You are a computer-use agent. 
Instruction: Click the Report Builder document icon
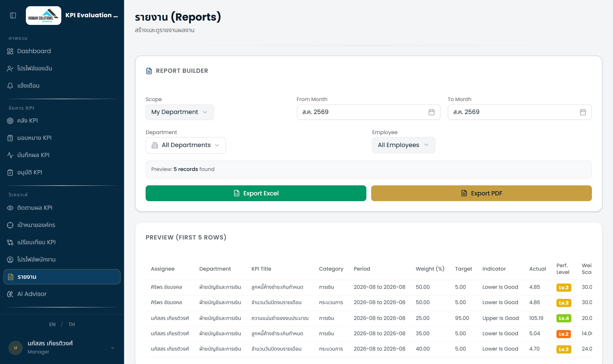click(x=149, y=71)
